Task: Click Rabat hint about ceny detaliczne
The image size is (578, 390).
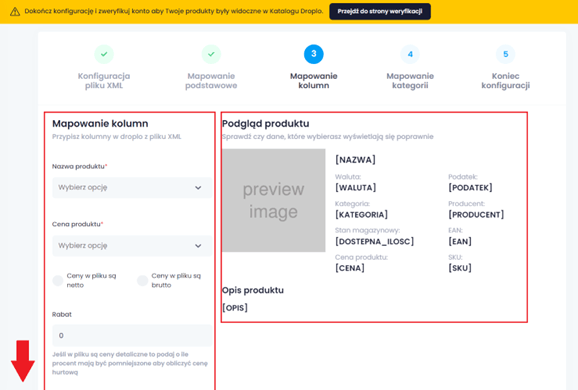Action: point(130,363)
